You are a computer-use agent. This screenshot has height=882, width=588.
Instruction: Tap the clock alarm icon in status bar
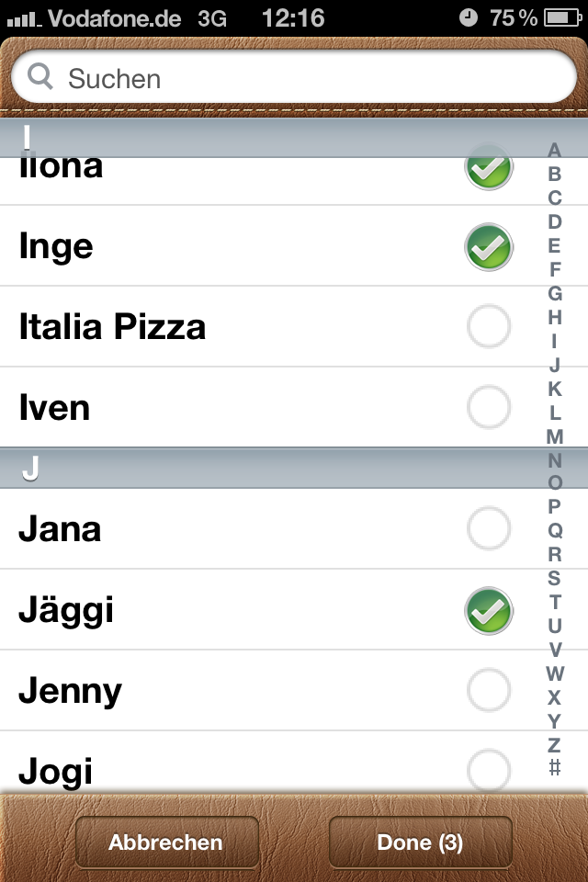point(469,18)
